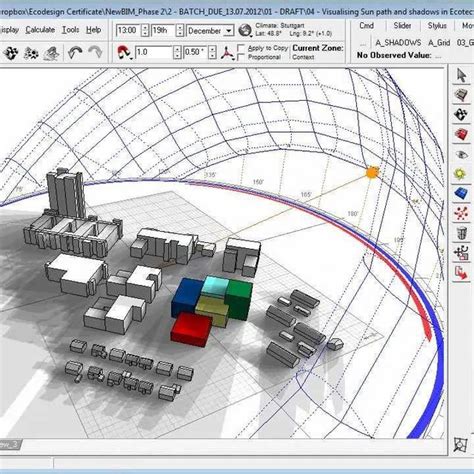Open the Tools menu
This screenshot has width=474, height=474.
(71, 30)
